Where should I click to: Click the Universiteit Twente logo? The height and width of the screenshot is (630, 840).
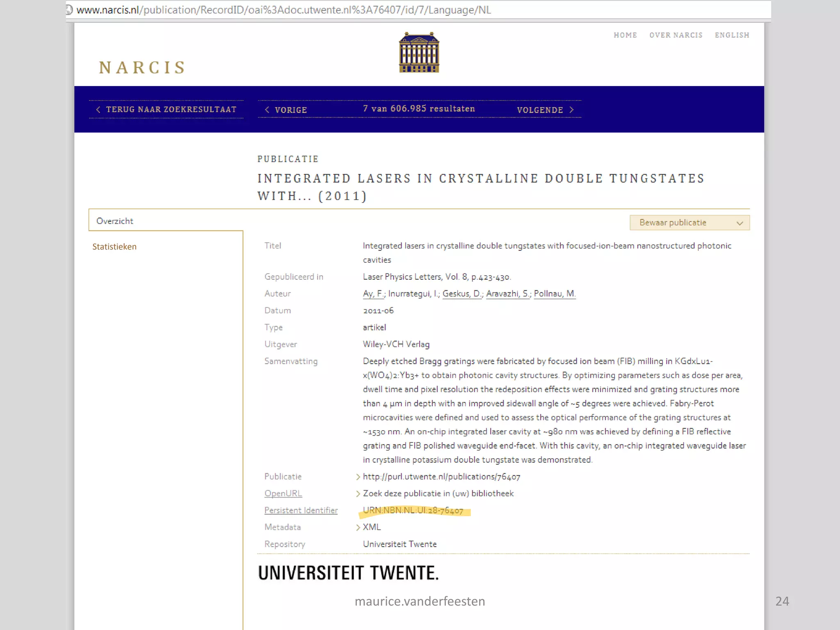pyautogui.click(x=348, y=573)
